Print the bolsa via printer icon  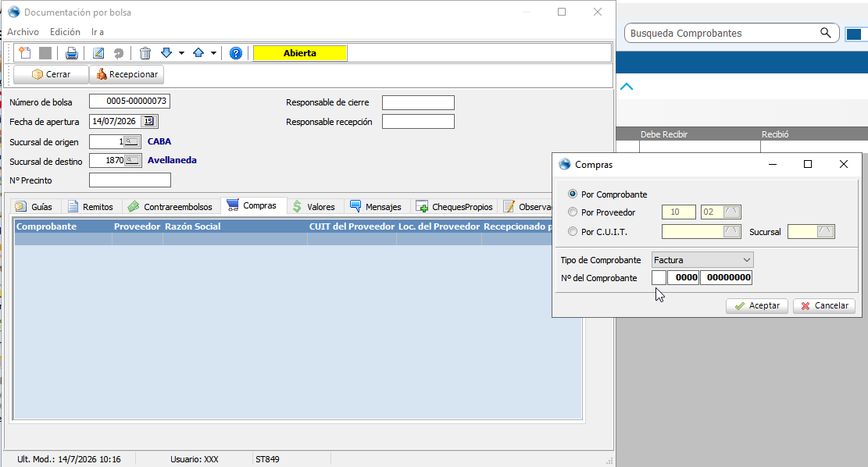coord(71,53)
